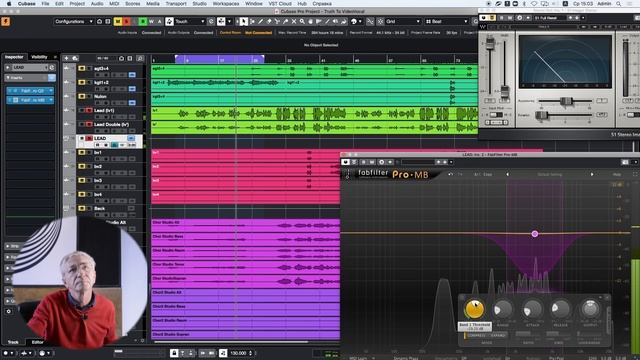Expand the Inserts section in Inspector
640x360 pixels.
point(8,78)
